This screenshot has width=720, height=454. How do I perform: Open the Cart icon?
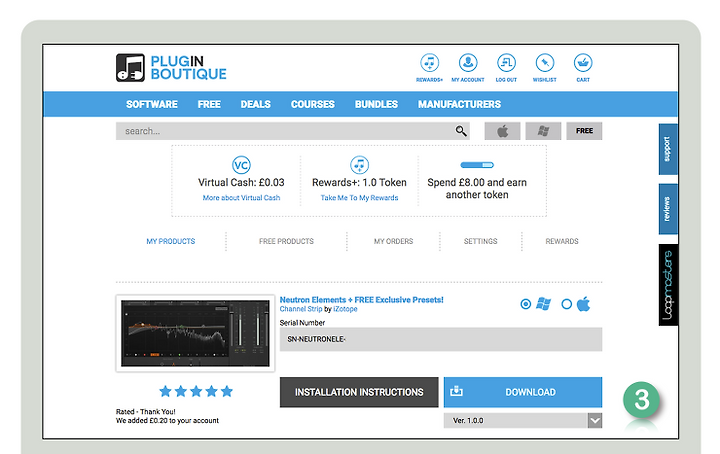pos(583,63)
